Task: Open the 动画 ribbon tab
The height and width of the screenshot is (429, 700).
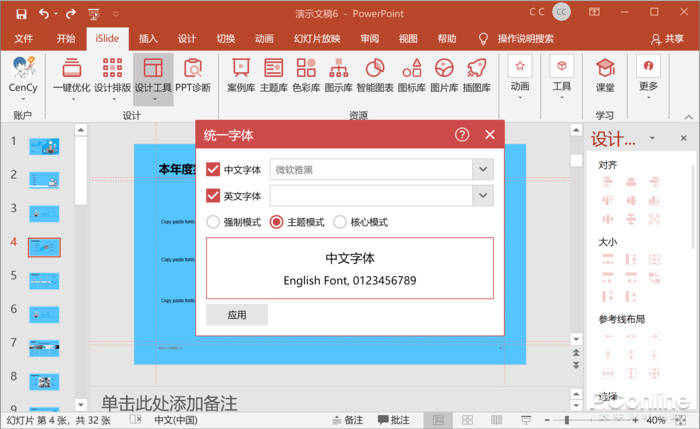Action: (x=264, y=38)
